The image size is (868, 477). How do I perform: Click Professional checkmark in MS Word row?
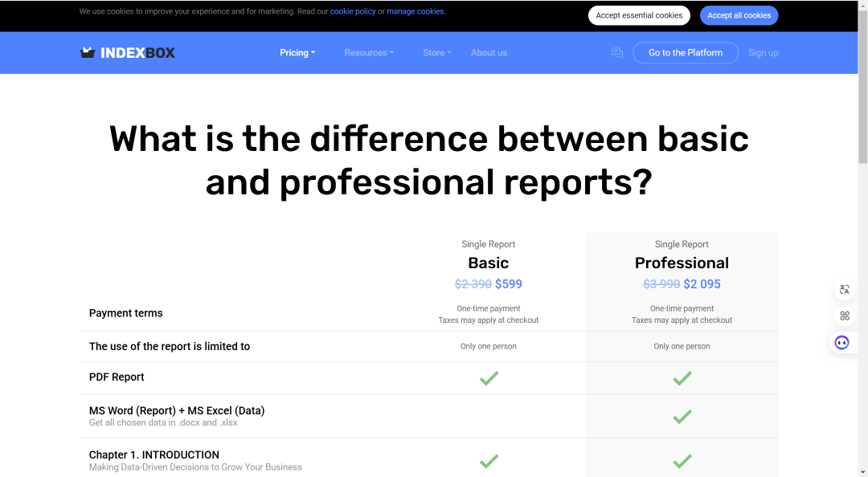(x=682, y=417)
